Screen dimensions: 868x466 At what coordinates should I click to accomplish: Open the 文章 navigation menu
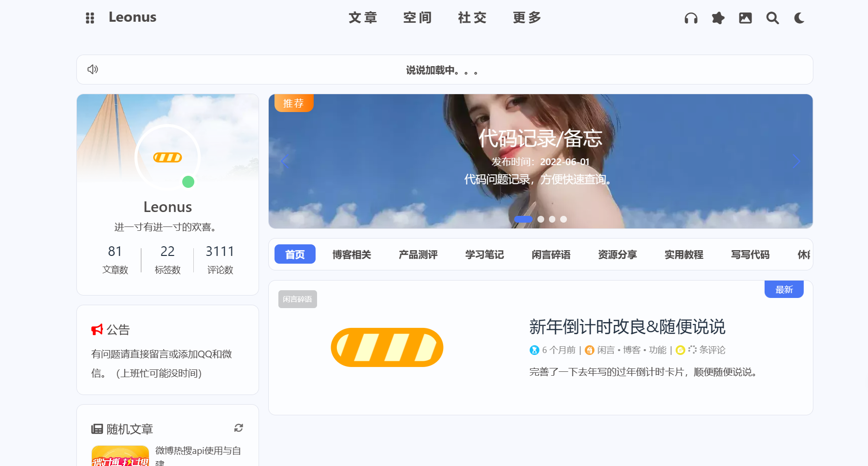coord(363,18)
